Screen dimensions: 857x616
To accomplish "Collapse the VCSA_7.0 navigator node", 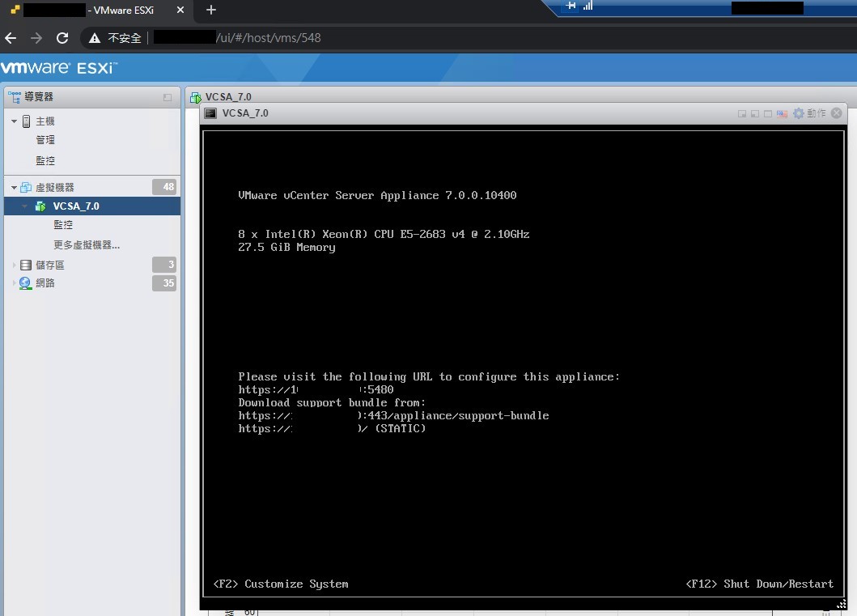I will point(24,206).
